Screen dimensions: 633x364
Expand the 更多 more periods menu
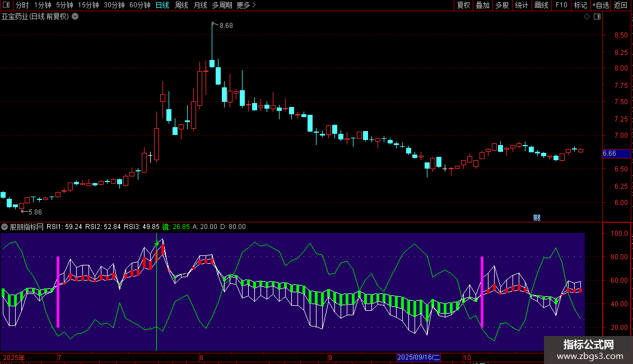(x=246, y=5)
